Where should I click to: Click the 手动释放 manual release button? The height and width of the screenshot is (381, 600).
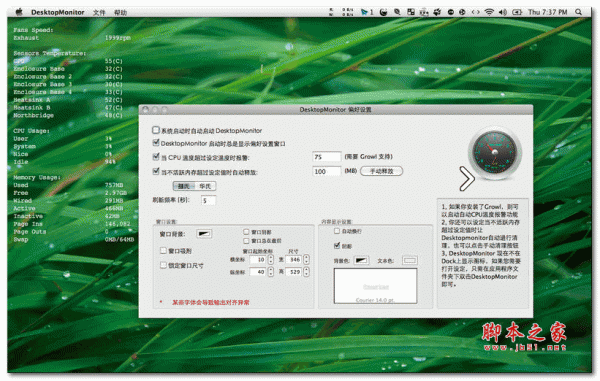[x=382, y=171]
